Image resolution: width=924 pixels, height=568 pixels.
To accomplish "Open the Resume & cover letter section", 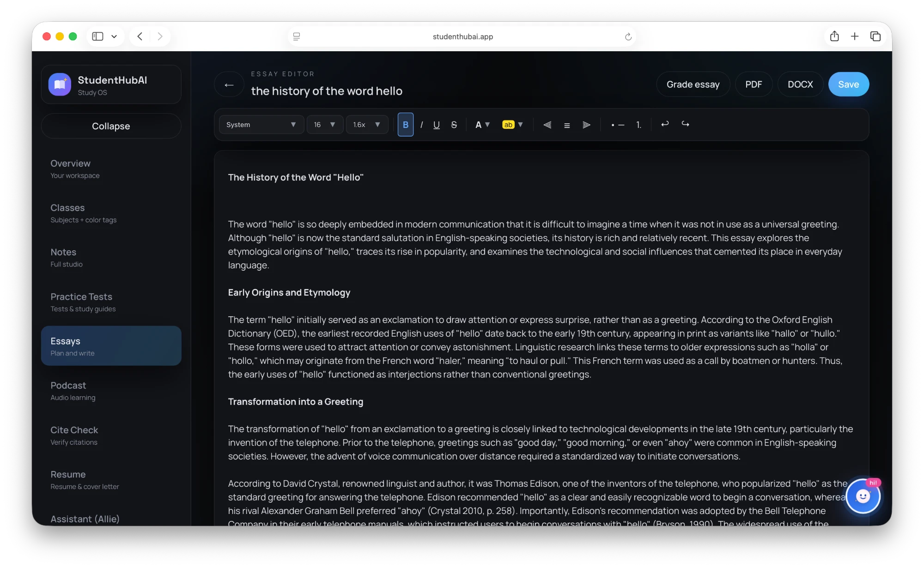I will tap(111, 480).
